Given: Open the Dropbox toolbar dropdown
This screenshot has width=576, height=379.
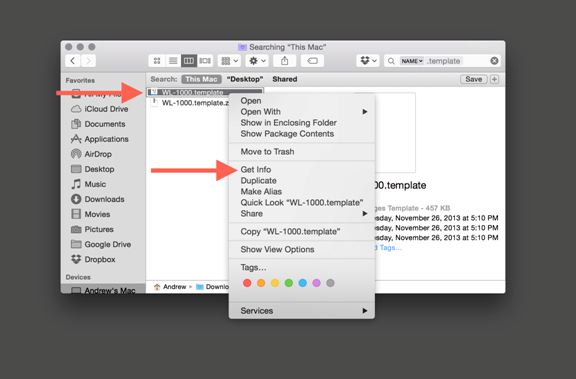Looking at the screenshot, I should [x=368, y=61].
